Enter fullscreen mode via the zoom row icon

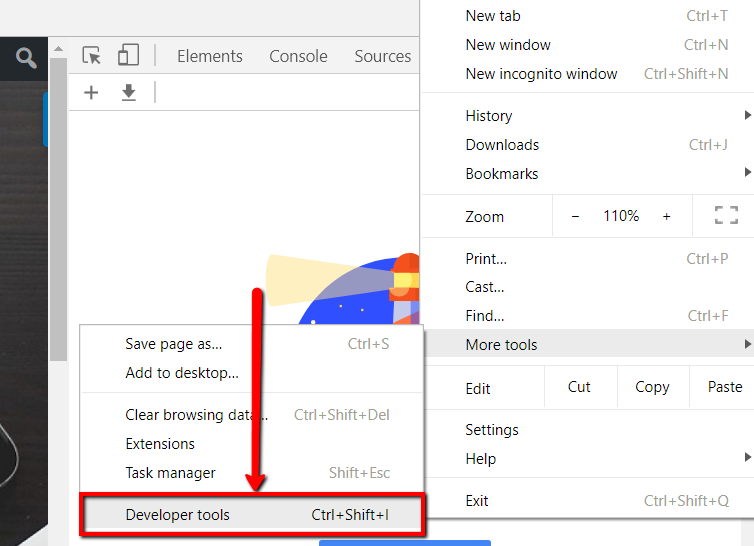pos(726,216)
